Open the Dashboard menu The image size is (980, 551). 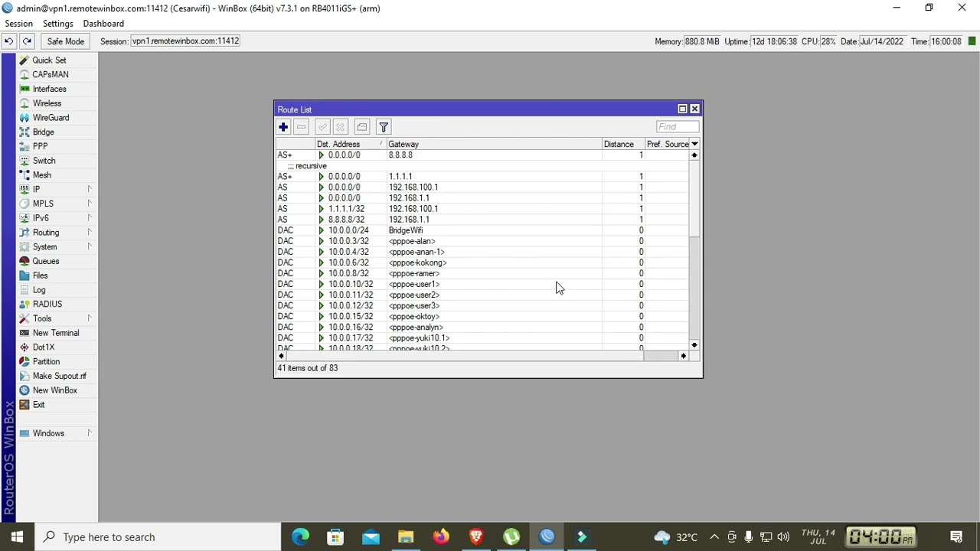point(103,24)
